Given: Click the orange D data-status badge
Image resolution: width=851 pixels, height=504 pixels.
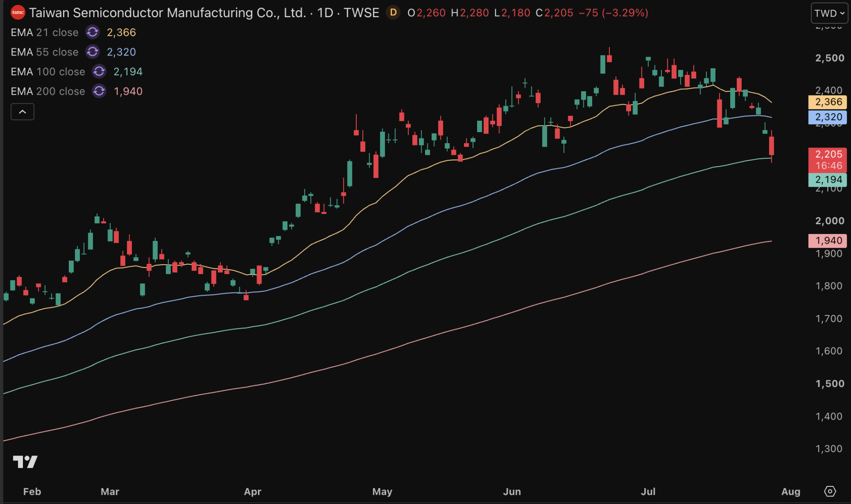Looking at the screenshot, I should point(393,12).
